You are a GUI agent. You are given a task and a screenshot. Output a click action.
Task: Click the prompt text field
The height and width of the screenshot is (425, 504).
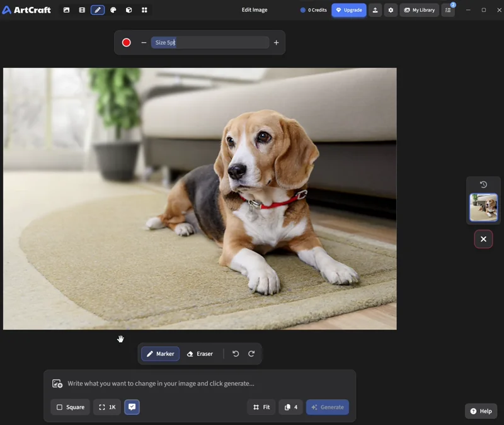click(x=209, y=383)
